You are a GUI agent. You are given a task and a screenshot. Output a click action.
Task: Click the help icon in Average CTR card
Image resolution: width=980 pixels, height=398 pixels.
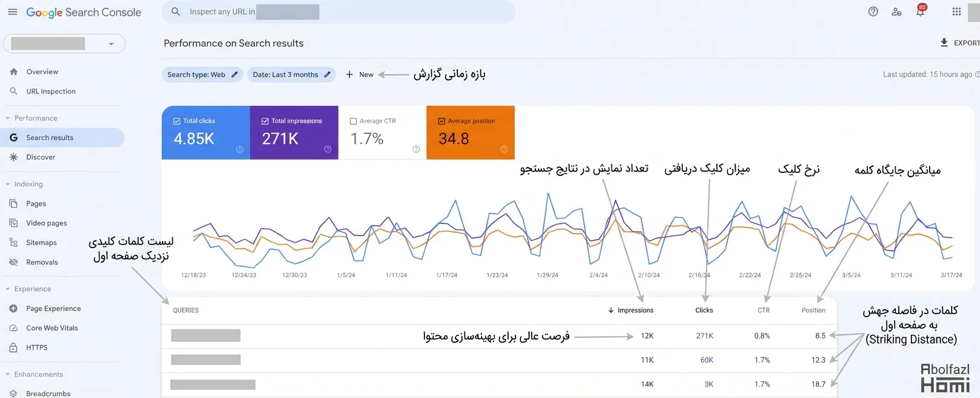pyautogui.click(x=416, y=149)
